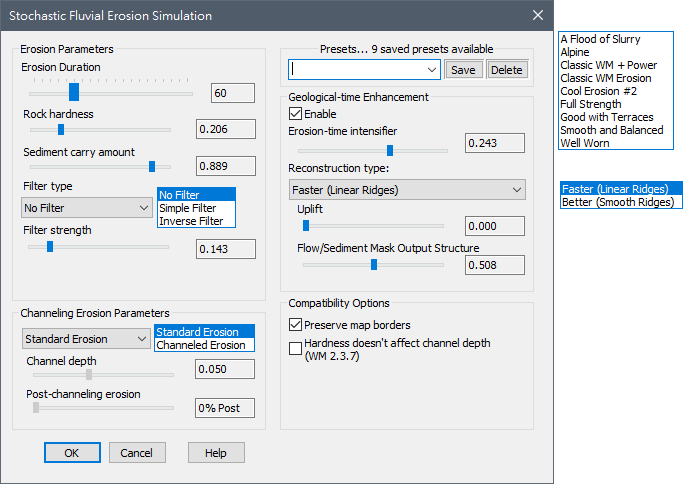
Task: Click the Erosion Duration slider handle
Action: coord(74,92)
